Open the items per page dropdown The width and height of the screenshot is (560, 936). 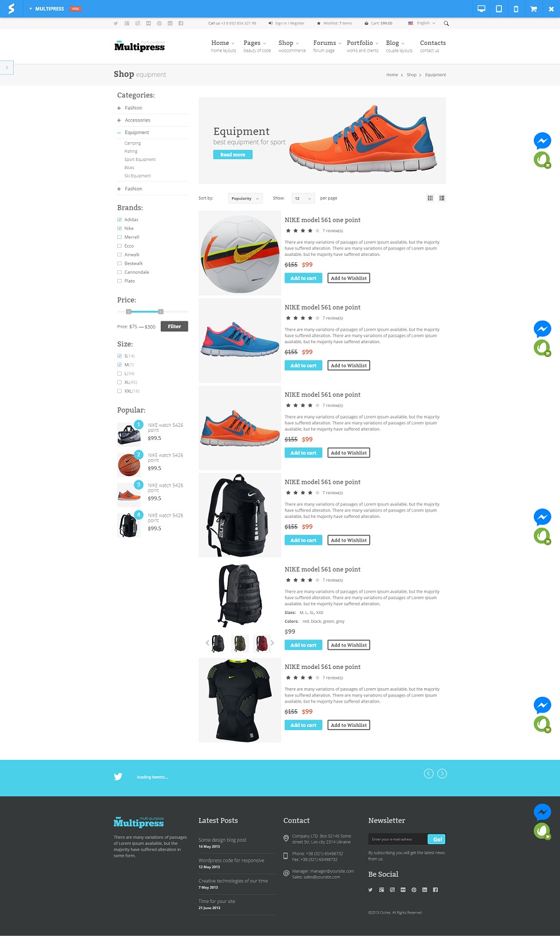303,198
